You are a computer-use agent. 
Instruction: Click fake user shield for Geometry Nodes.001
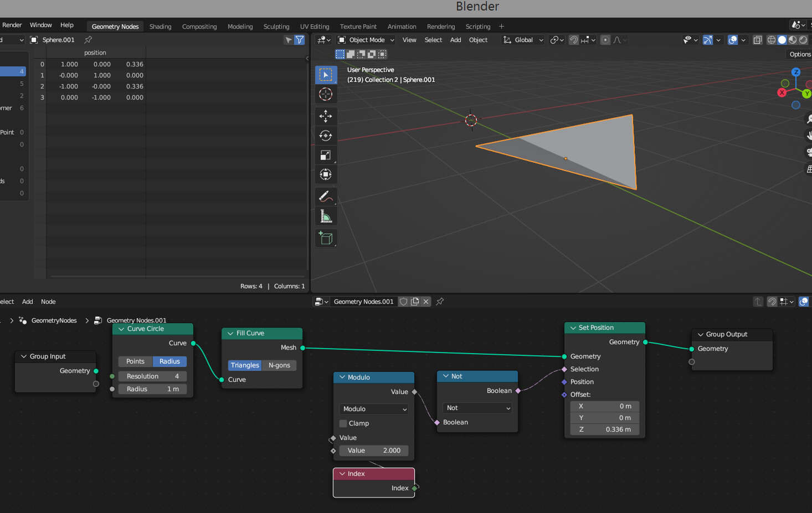404,302
